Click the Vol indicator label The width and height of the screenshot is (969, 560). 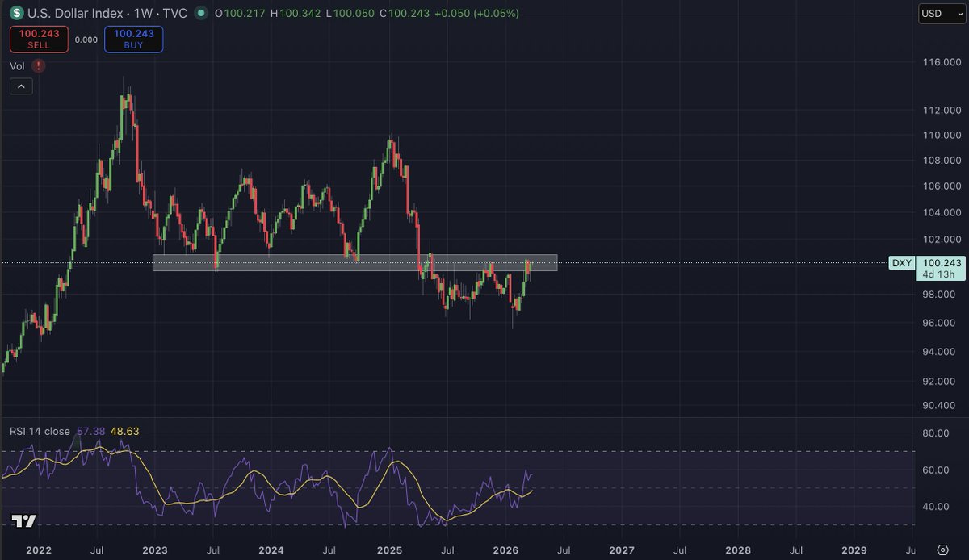coord(17,66)
